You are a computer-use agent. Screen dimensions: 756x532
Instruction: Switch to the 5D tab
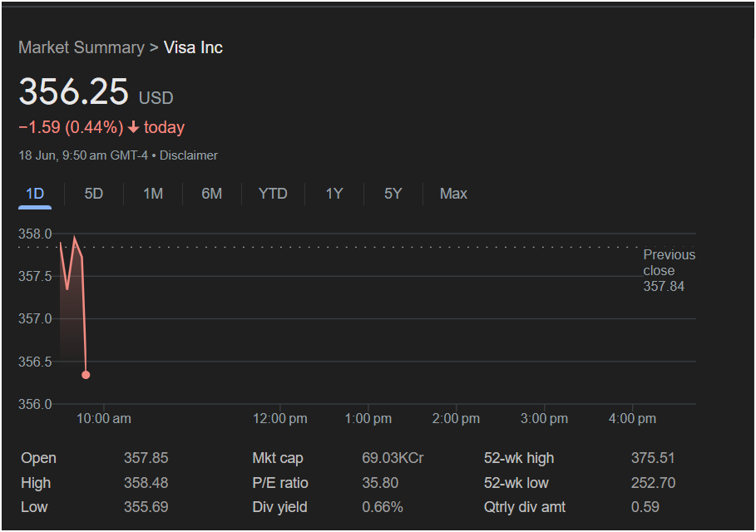pyautogui.click(x=93, y=194)
